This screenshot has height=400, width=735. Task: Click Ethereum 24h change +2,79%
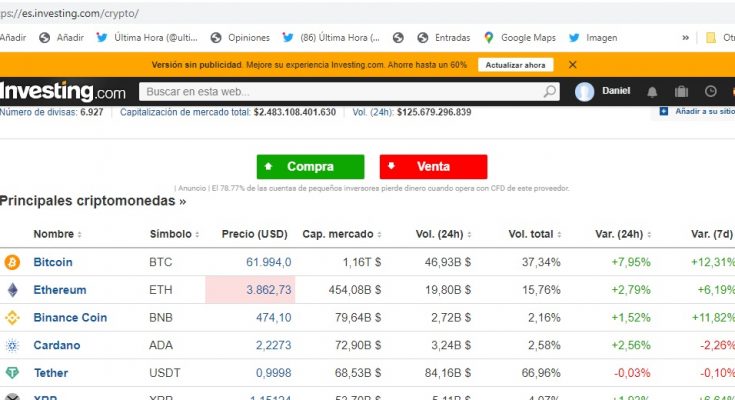pyautogui.click(x=631, y=290)
